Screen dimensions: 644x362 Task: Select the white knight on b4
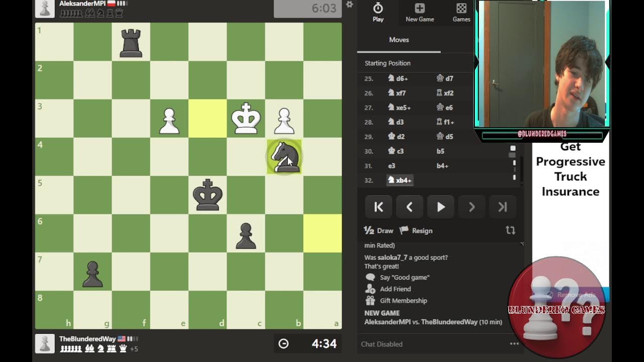(284, 157)
